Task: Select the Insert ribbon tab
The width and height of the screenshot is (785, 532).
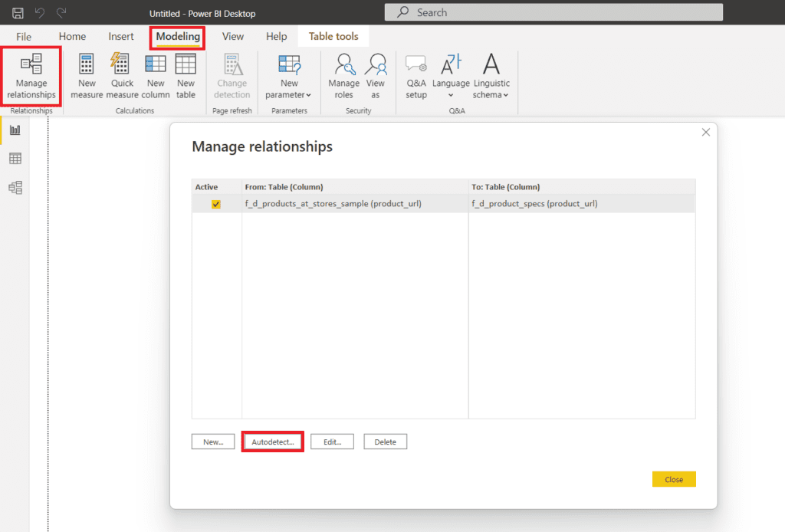Action: tap(120, 37)
